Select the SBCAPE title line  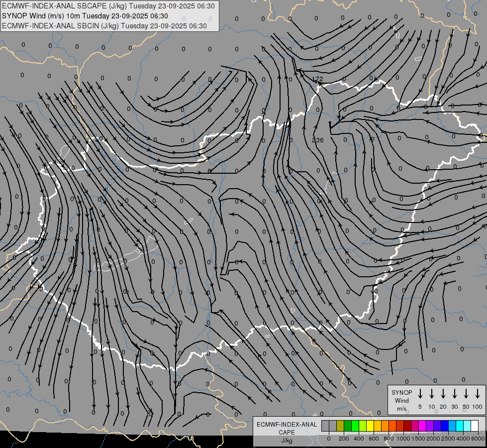[x=108, y=6]
